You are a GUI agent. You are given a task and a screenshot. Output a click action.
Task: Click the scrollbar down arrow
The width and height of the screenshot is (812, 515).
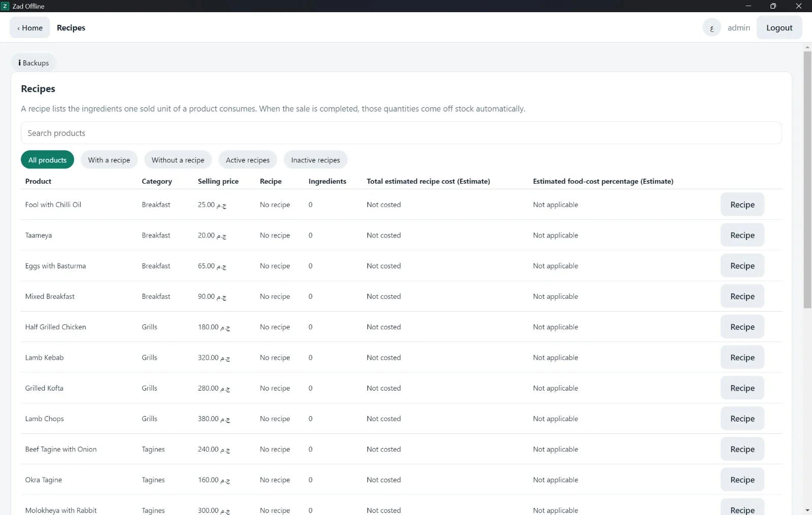coord(807,510)
